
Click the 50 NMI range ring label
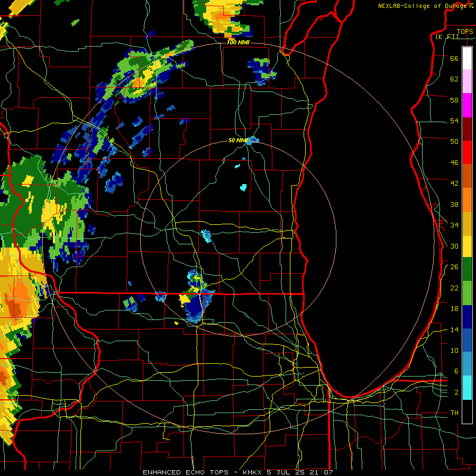238,140
